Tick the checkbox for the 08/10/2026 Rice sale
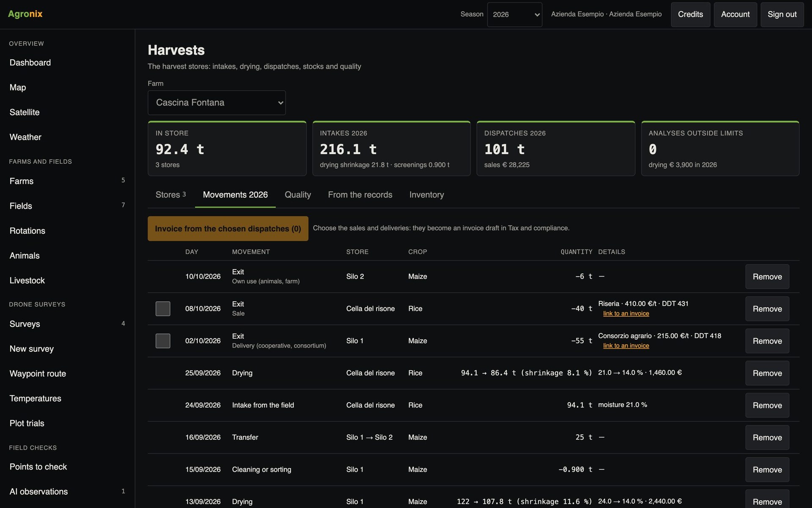The image size is (812, 508). click(x=163, y=309)
